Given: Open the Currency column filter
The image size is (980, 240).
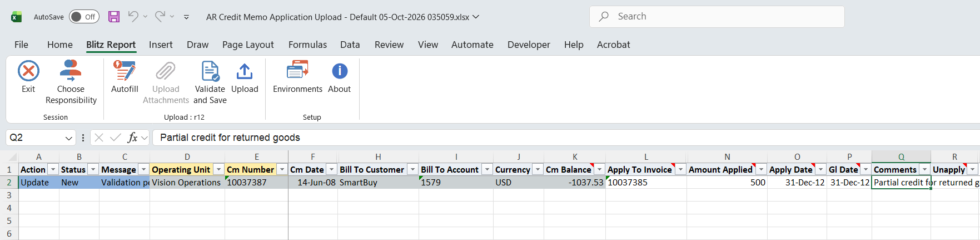Looking at the screenshot, I should 538,169.
